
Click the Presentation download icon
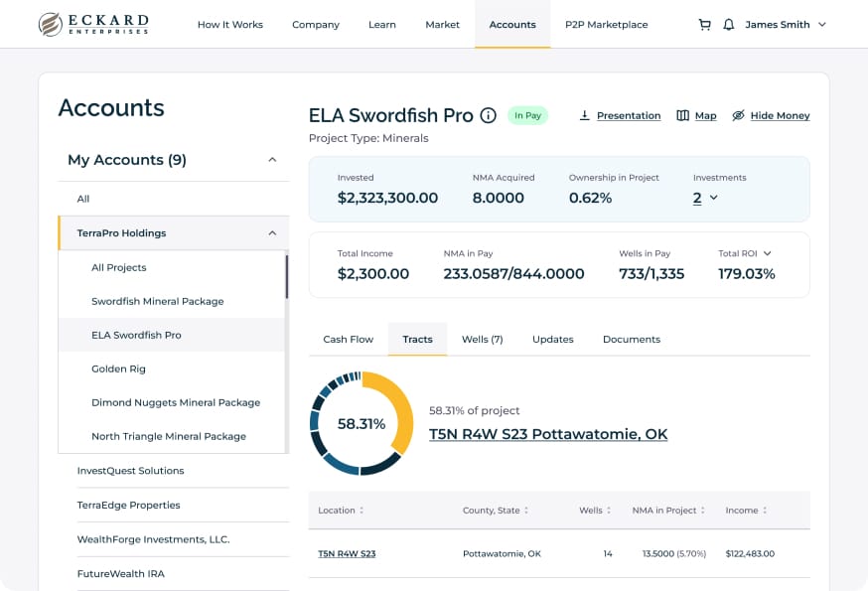(x=584, y=115)
